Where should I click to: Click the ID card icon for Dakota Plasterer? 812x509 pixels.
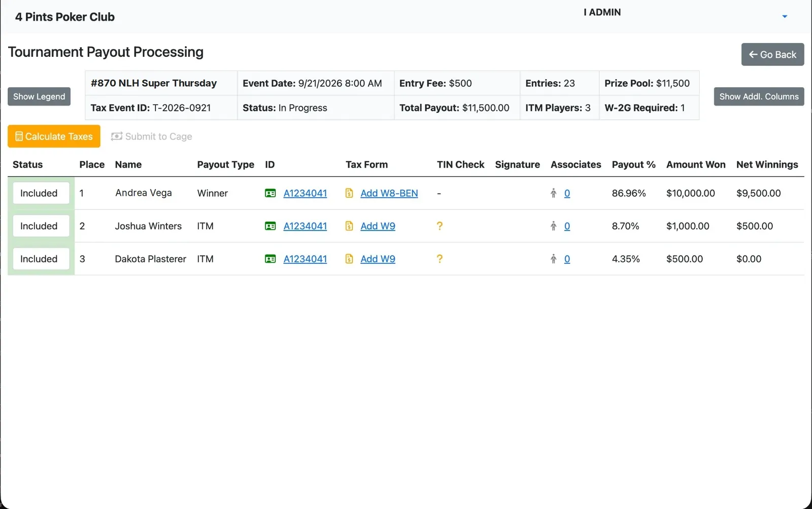tap(270, 259)
